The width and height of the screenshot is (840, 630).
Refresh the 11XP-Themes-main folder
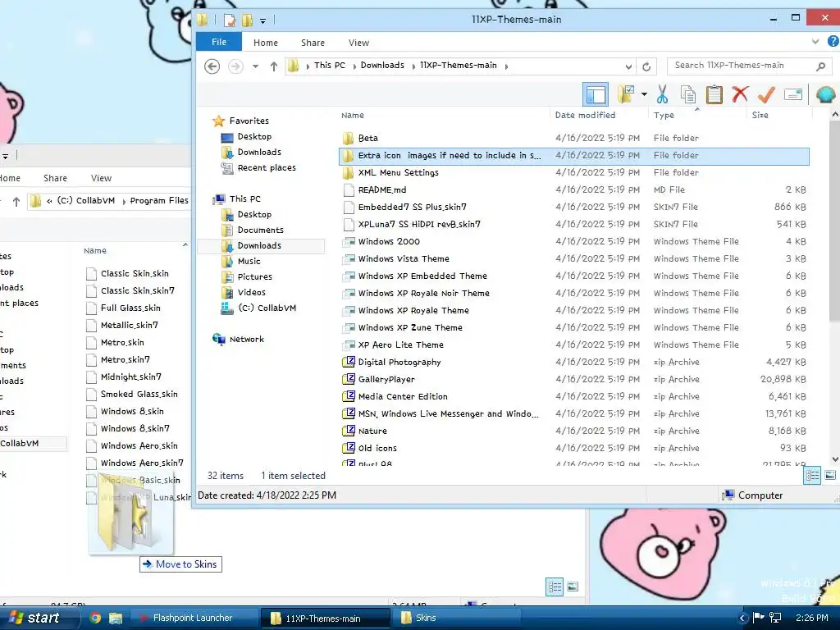tap(646, 66)
